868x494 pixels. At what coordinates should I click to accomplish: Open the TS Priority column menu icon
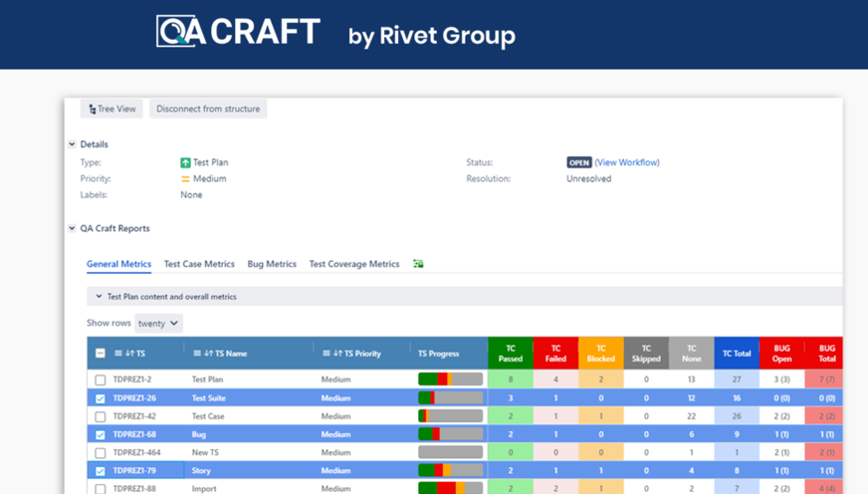click(x=326, y=354)
